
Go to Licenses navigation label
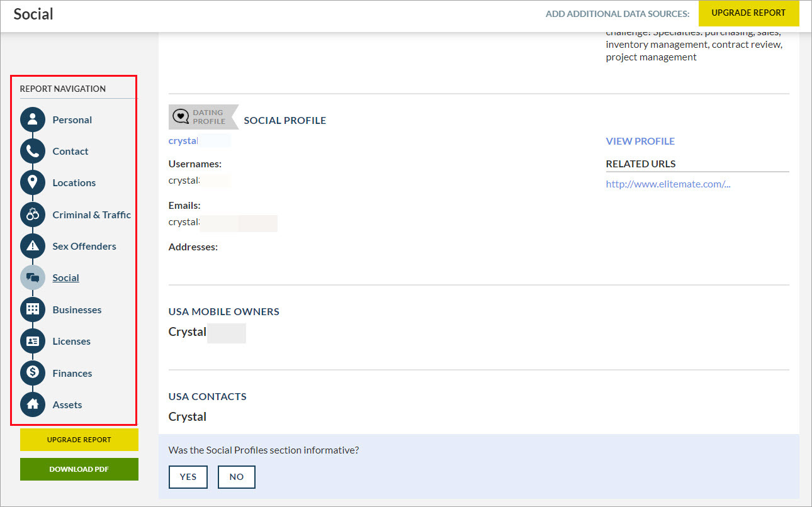72,341
